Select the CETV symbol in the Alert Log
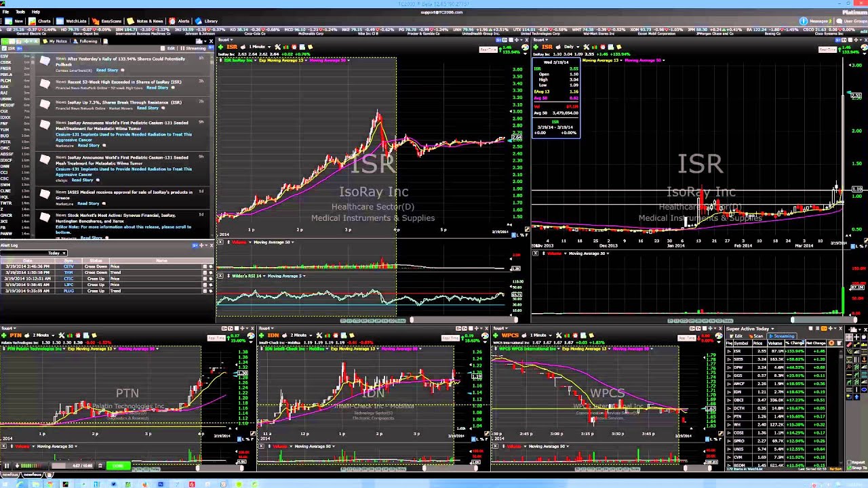This screenshot has height=488, width=868. pyautogui.click(x=68, y=266)
